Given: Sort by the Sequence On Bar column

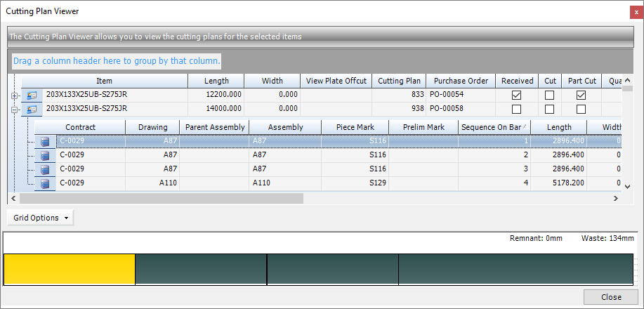Looking at the screenshot, I should coord(494,127).
